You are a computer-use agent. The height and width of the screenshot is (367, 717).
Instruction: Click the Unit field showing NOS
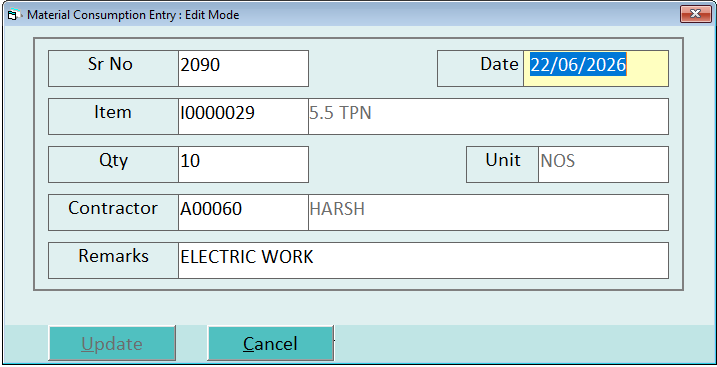(603, 164)
